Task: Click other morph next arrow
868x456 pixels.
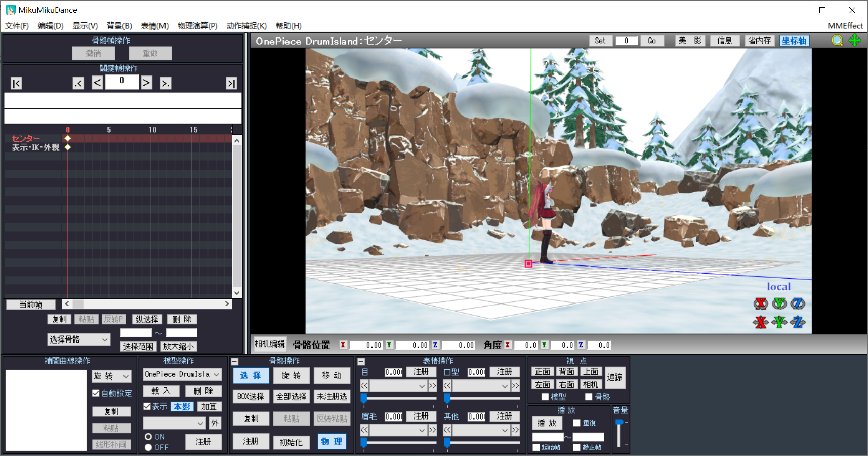Action: click(515, 430)
